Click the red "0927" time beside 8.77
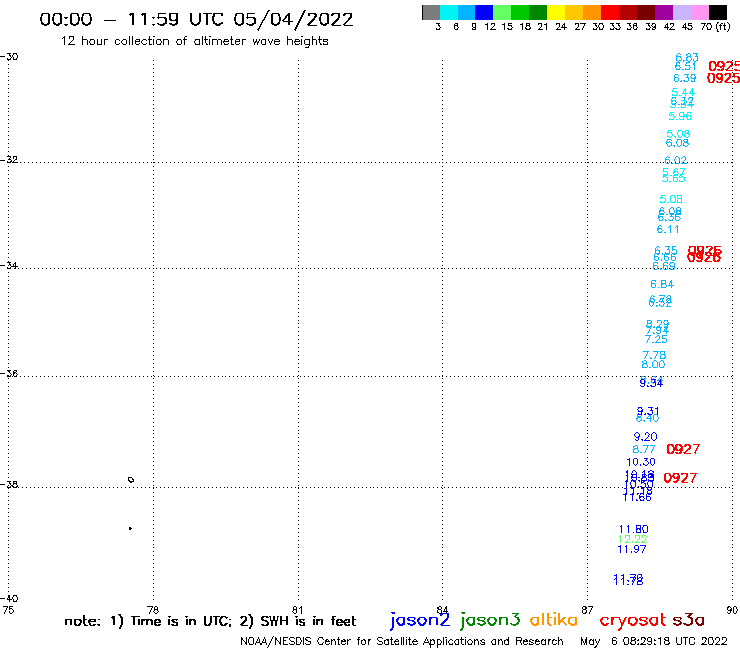Screen dimensions: 740x650 [683, 449]
